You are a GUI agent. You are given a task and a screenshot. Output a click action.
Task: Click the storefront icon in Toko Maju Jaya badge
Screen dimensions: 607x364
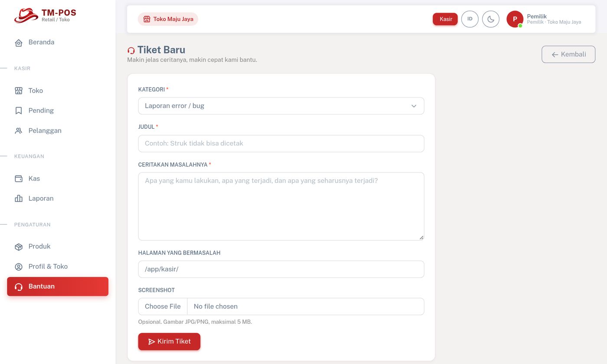coord(147,19)
